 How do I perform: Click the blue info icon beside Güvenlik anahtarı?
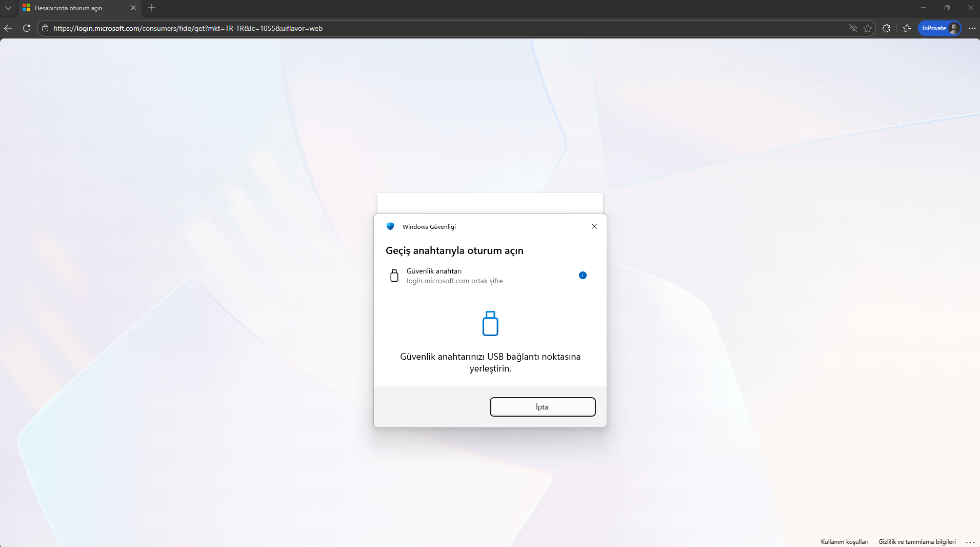pyautogui.click(x=583, y=276)
